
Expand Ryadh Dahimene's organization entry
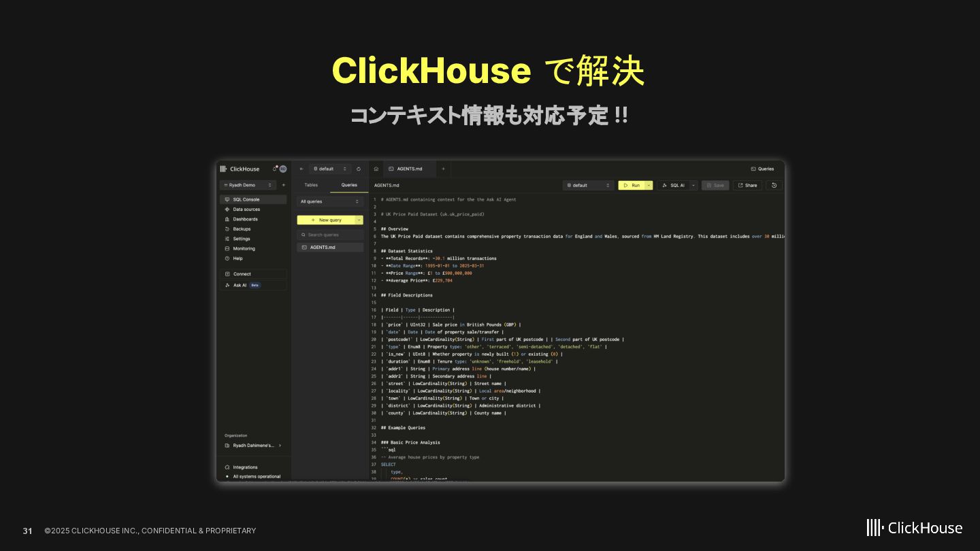pyautogui.click(x=253, y=446)
